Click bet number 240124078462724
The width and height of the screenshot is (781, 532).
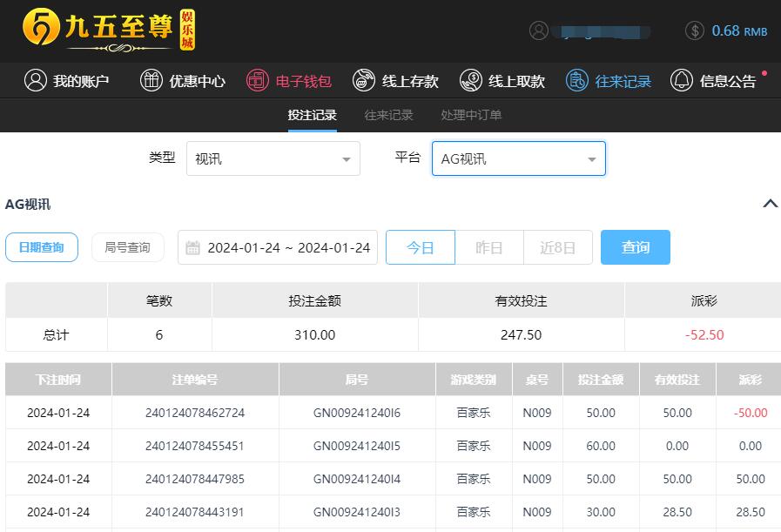[195, 413]
